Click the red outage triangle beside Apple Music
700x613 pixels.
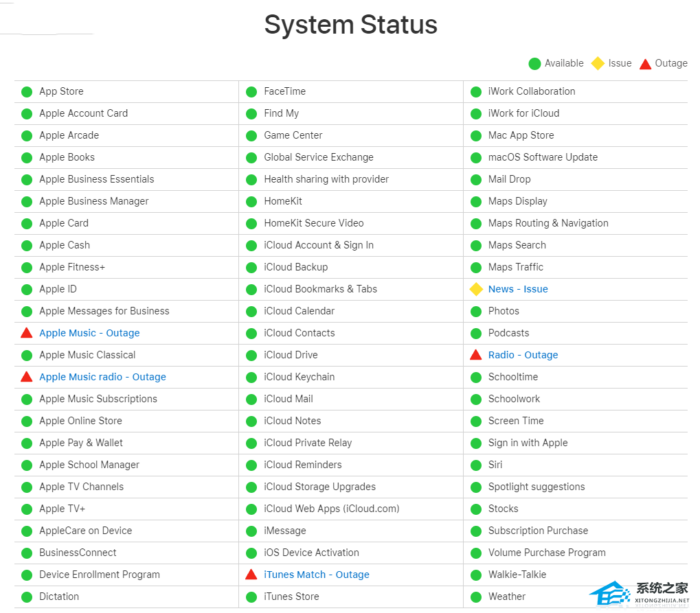coord(27,333)
